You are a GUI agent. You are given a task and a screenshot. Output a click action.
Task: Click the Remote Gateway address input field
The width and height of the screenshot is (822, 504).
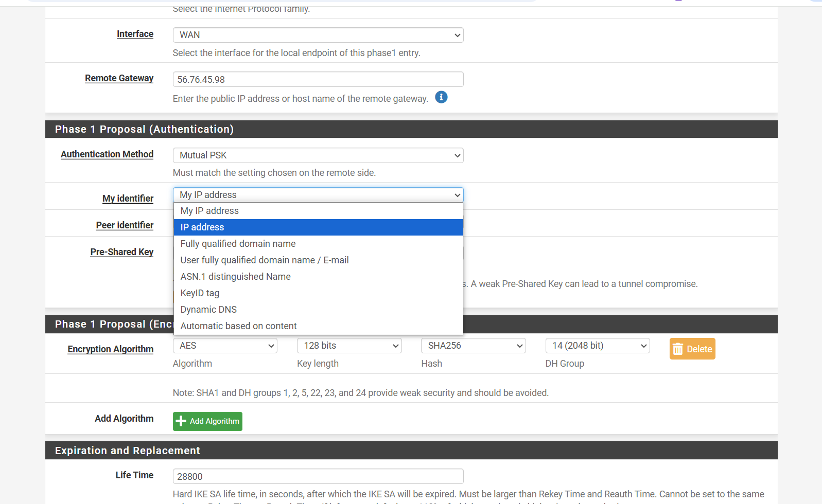tap(318, 79)
